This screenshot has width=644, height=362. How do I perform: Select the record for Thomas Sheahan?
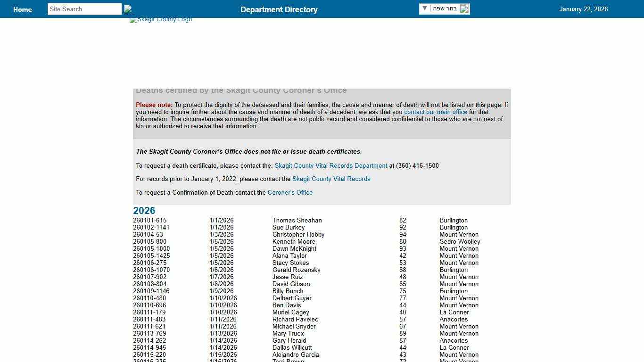[x=297, y=220]
